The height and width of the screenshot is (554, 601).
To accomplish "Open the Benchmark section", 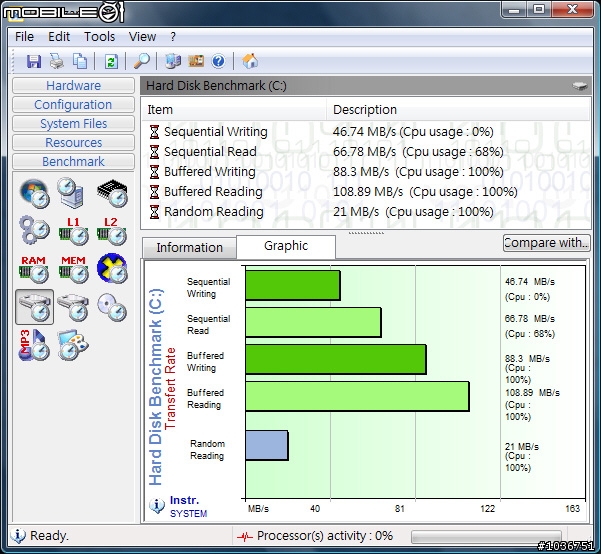I will click(x=73, y=161).
